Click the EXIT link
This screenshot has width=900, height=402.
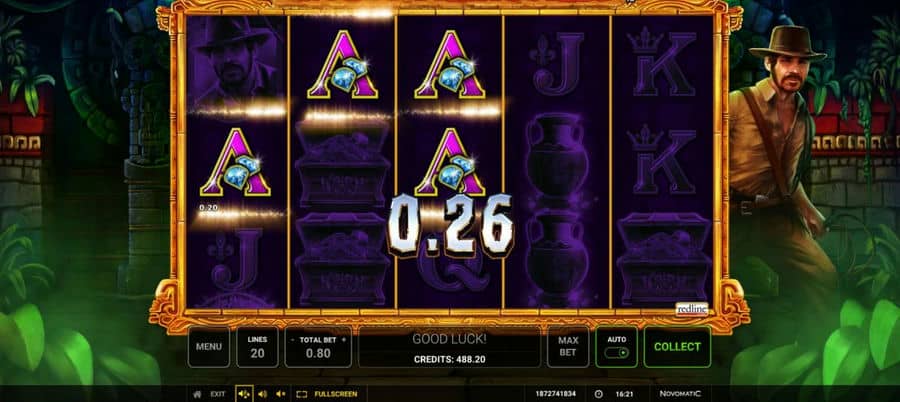click(x=218, y=394)
